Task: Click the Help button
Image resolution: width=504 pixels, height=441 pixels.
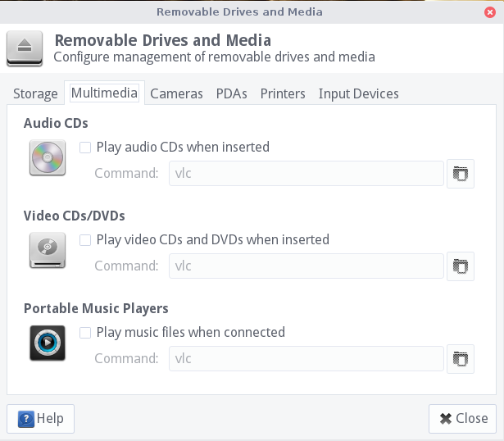Action: coord(41,418)
